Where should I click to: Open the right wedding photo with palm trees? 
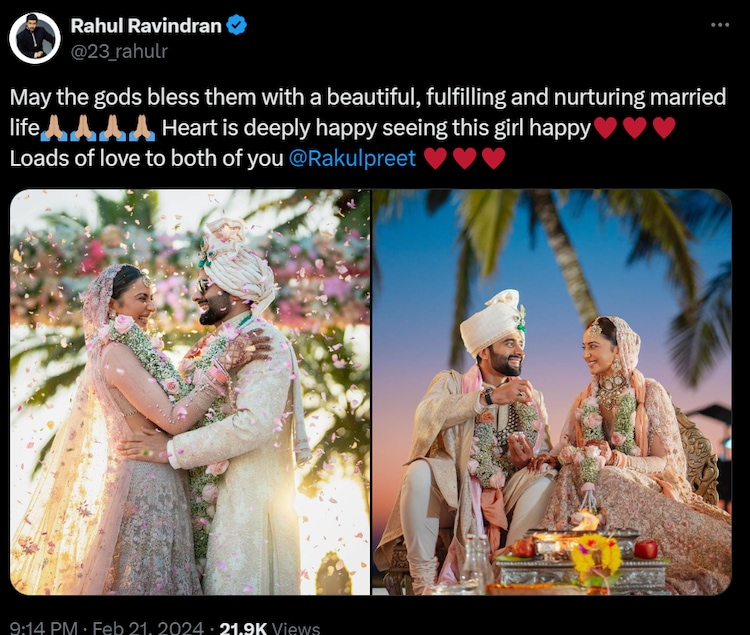tap(552, 392)
